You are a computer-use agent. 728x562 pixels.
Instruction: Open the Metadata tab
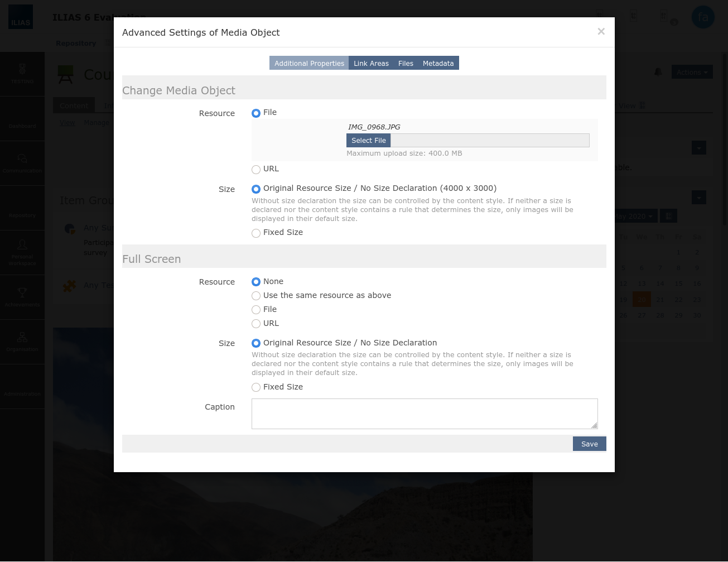tap(438, 63)
